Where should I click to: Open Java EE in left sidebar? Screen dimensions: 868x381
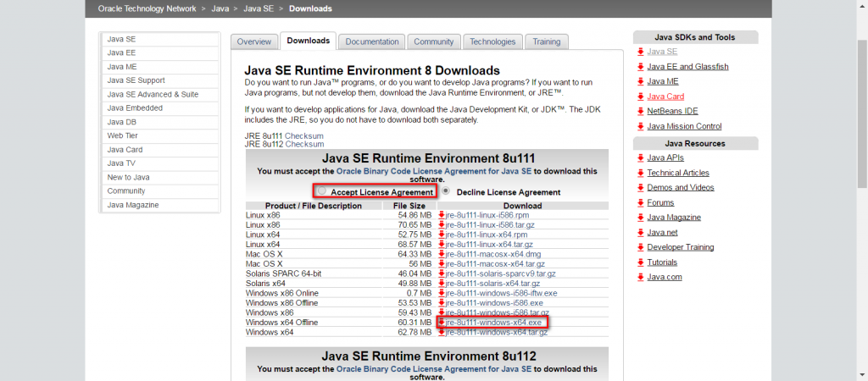pos(160,53)
